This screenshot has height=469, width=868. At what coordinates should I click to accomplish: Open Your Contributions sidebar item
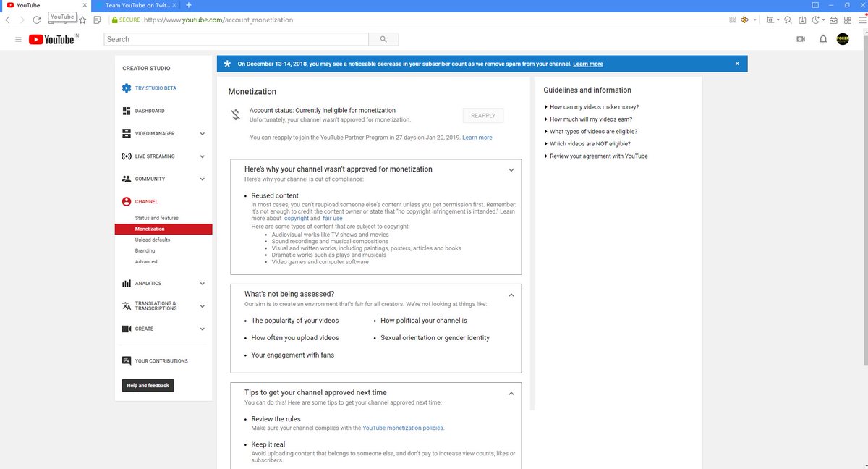click(x=161, y=361)
